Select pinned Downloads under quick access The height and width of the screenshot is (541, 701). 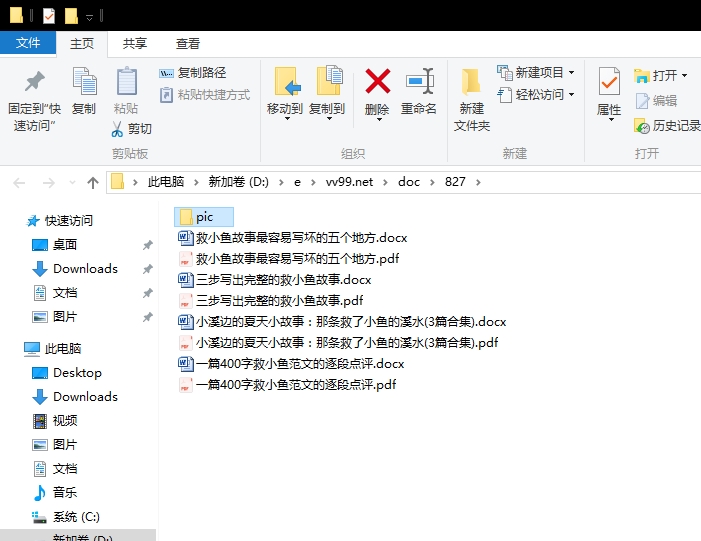coord(85,269)
